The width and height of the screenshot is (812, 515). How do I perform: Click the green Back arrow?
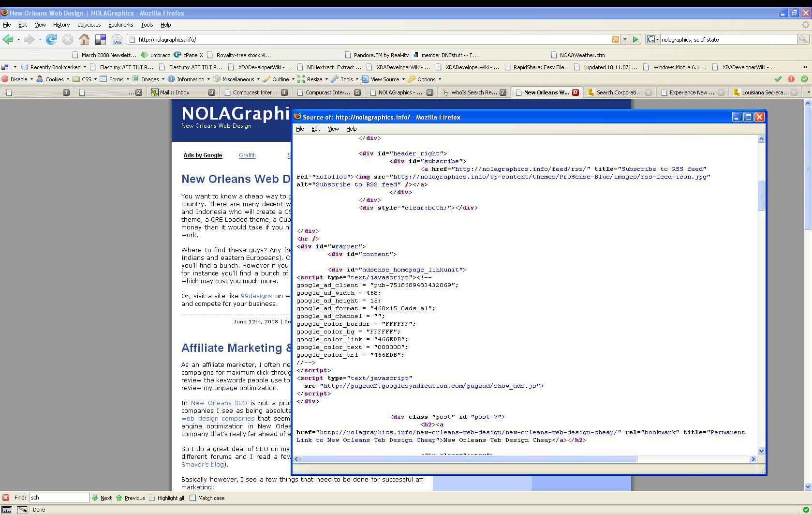click(8, 39)
